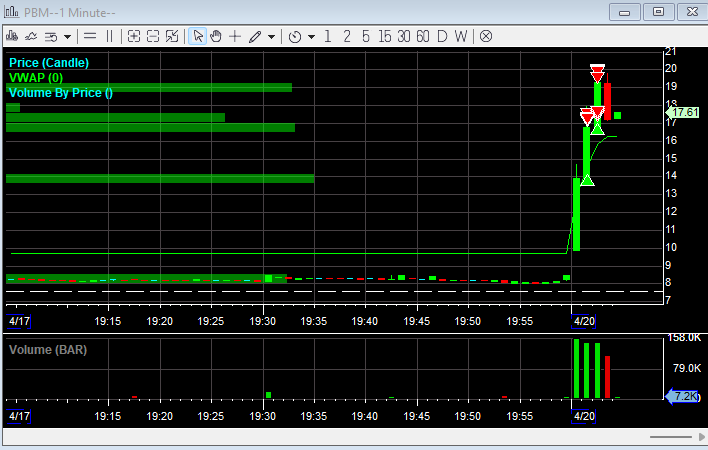Viewport: 708px width, 450px height.
Task: Click the clock time-interval icon
Action: 295,37
